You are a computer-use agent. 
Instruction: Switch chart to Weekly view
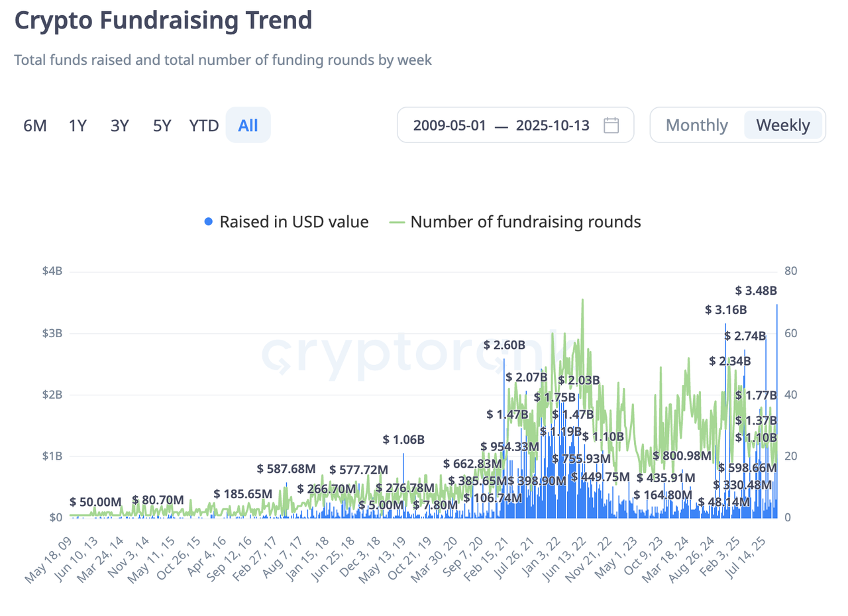[782, 125]
